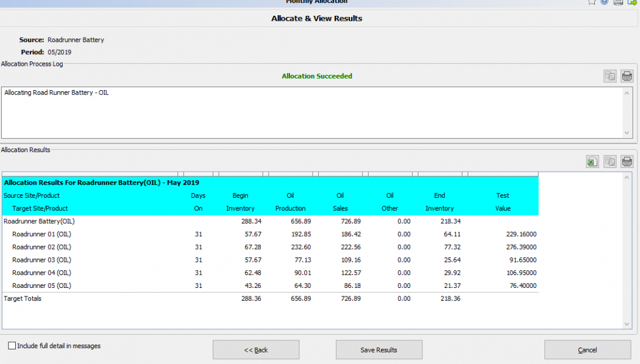Click end inventory total 218.36
Screen dimensions: 640x364
point(450,298)
